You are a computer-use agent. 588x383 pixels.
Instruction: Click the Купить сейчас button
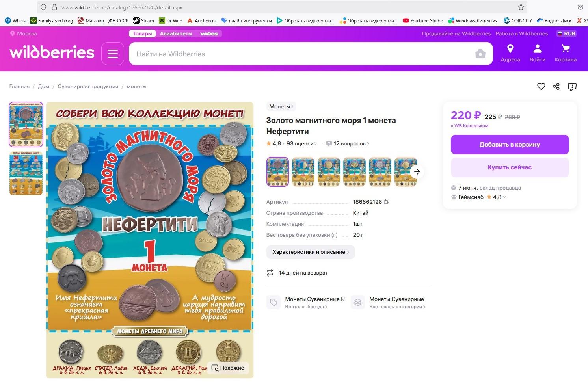[510, 167]
